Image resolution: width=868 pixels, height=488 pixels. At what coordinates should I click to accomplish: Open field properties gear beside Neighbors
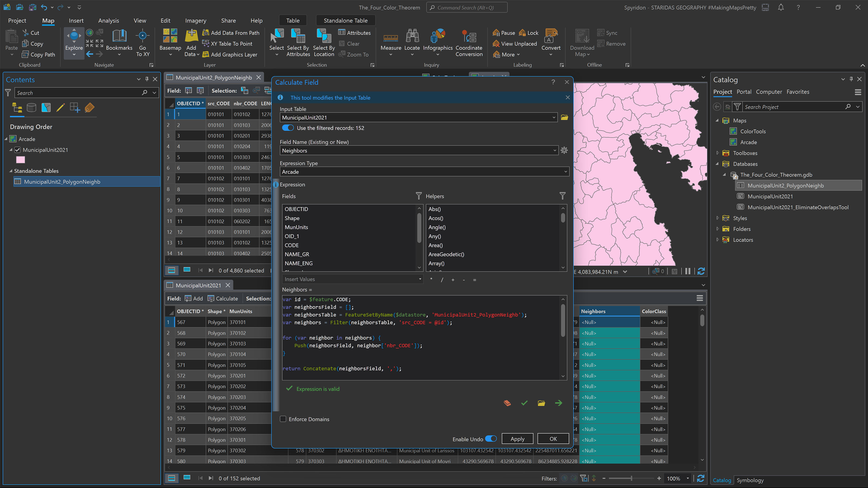click(x=564, y=150)
